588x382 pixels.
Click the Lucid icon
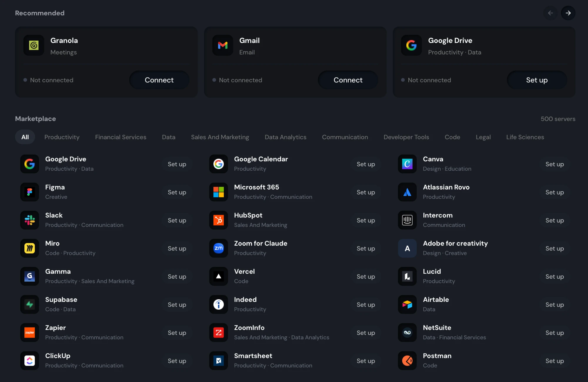(x=407, y=276)
